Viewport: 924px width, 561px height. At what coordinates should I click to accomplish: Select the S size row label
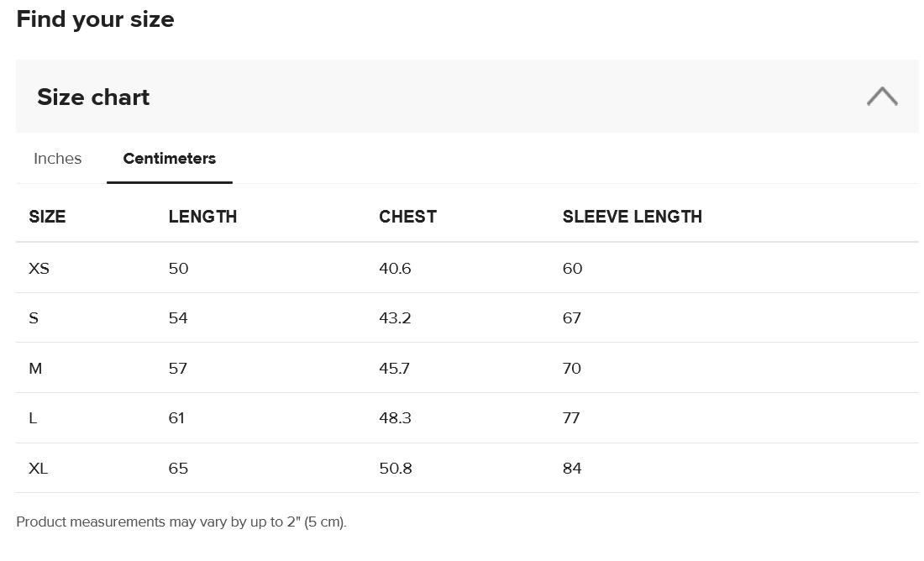tap(35, 317)
